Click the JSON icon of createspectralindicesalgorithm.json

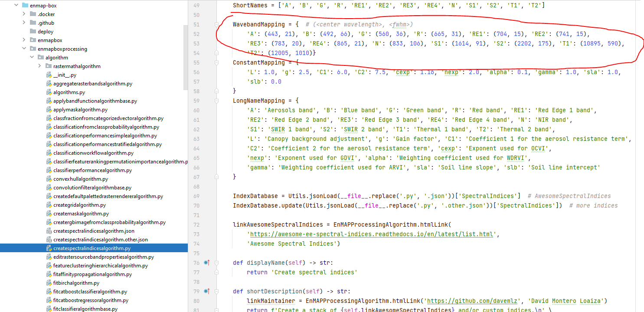[x=49, y=231]
